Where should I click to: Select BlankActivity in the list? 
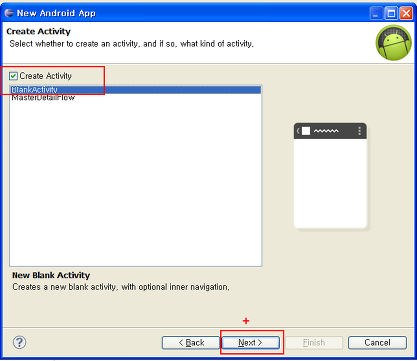coord(135,90)
